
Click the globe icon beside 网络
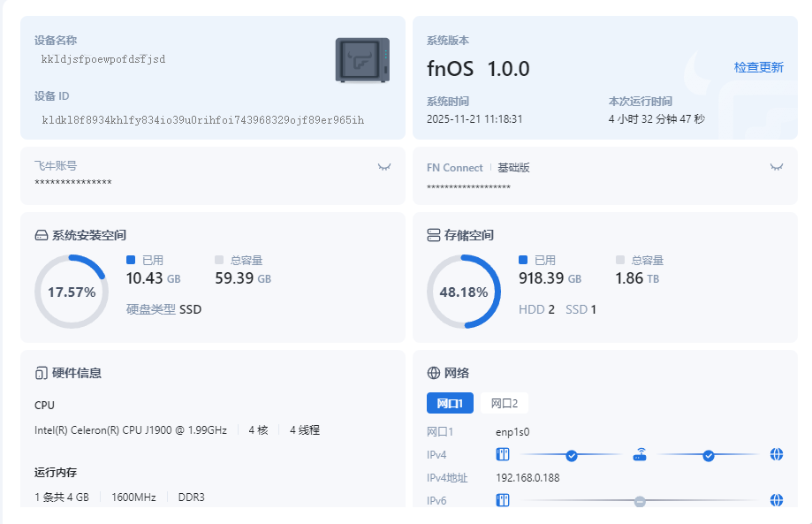point(433,373)
